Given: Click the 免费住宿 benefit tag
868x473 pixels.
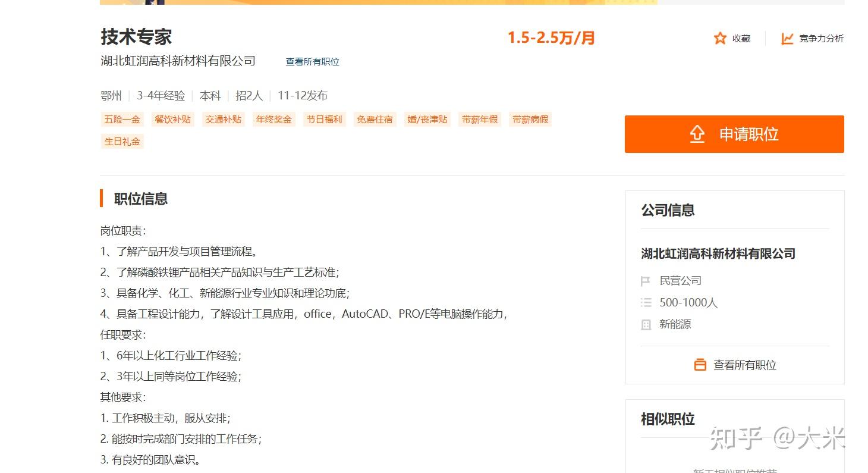Looking at the screenshot, I should click(375, 119).
